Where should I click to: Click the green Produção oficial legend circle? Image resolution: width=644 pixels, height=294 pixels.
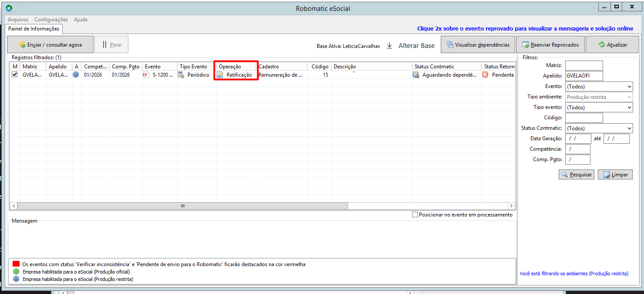point(16,272)
